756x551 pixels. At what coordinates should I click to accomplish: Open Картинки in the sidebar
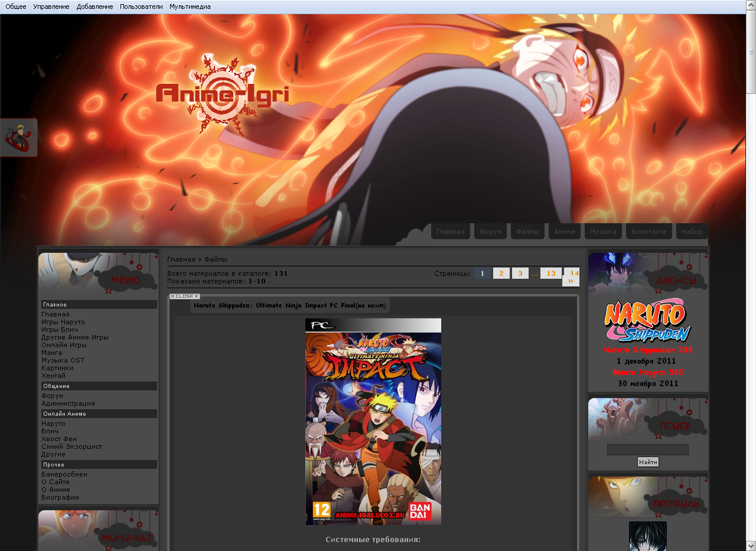coord(57,368)
